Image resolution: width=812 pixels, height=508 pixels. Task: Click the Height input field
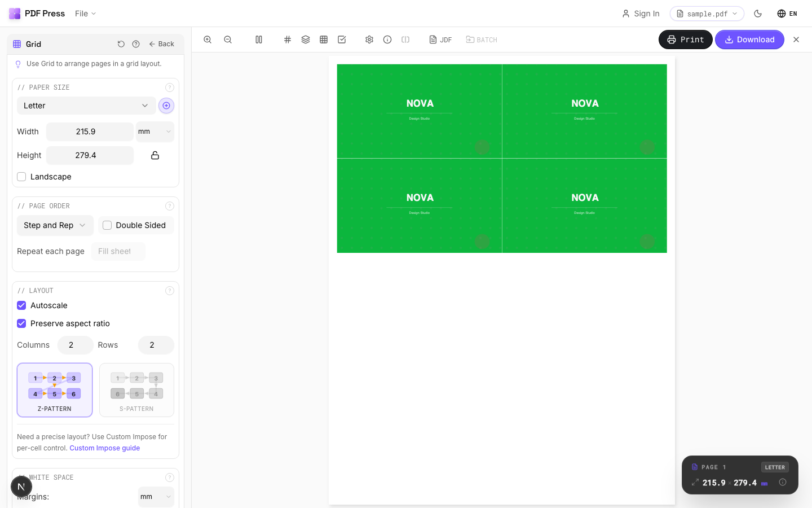click(x=90, y=155)
